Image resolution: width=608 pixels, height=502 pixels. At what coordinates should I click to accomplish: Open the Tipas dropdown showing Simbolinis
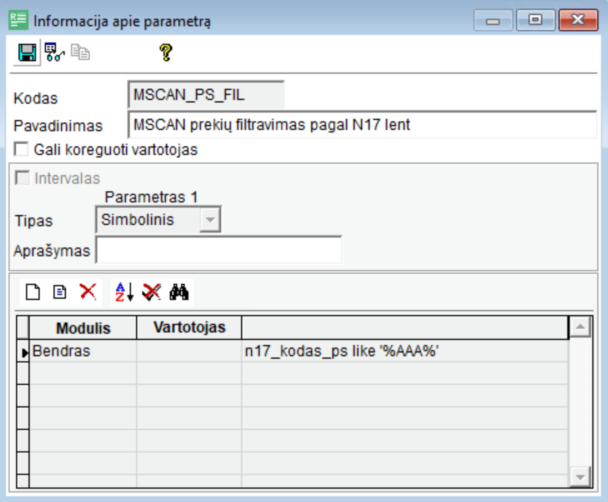tap(209, 220)
